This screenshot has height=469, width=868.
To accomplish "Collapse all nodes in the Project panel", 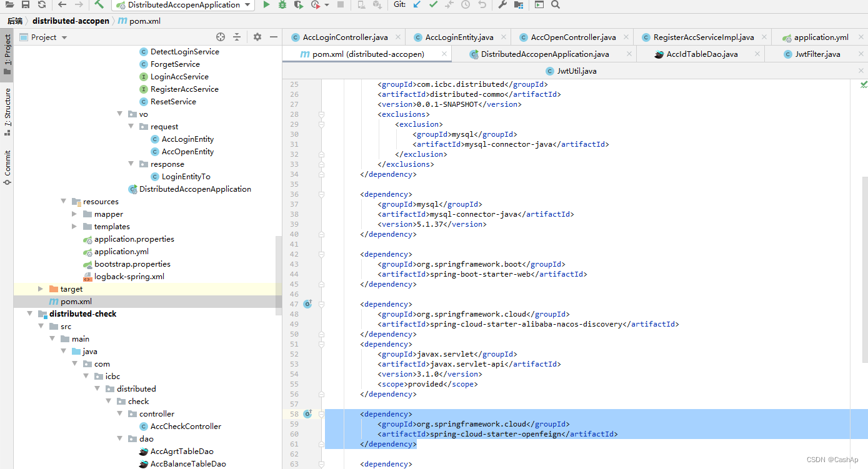I will [x=237, y=37].
